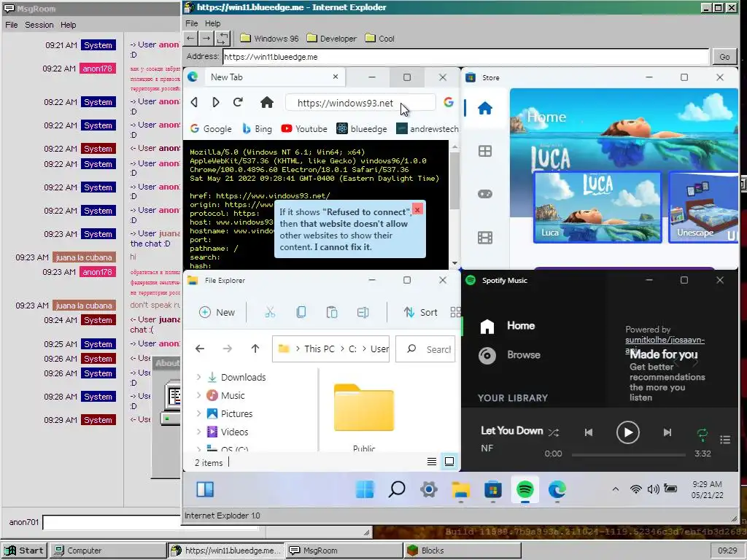Viewport: 747px width, 560px height.
Task: Click the Copy icon in File Explorer toolbar
Action: click(301, 312)
